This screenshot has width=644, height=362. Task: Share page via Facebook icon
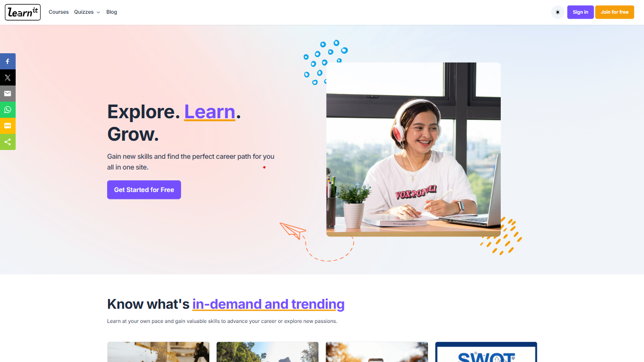8,62
